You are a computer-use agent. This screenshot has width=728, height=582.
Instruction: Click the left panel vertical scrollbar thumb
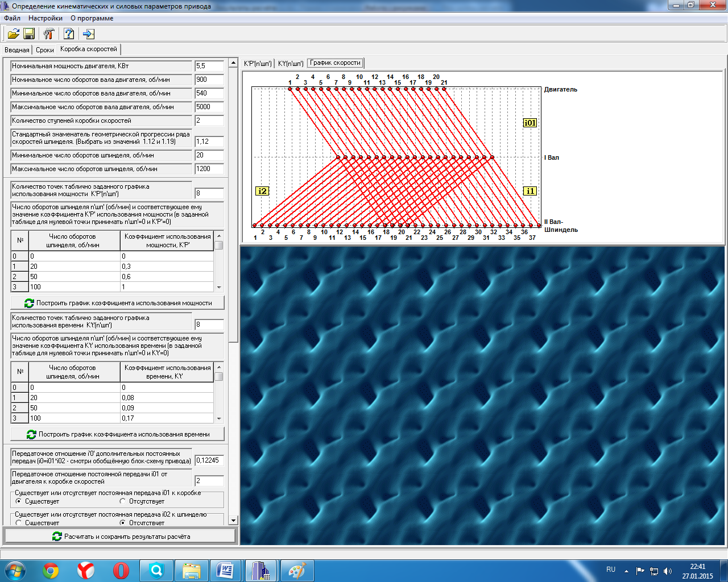click(233, 205)
